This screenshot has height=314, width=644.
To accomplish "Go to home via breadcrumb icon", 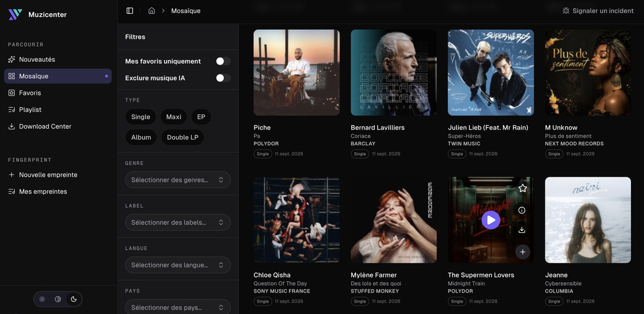I will 152,11.
